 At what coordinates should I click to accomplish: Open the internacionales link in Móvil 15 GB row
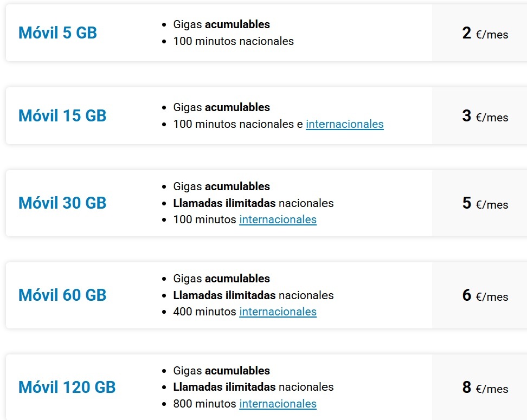tap(345, 124)
